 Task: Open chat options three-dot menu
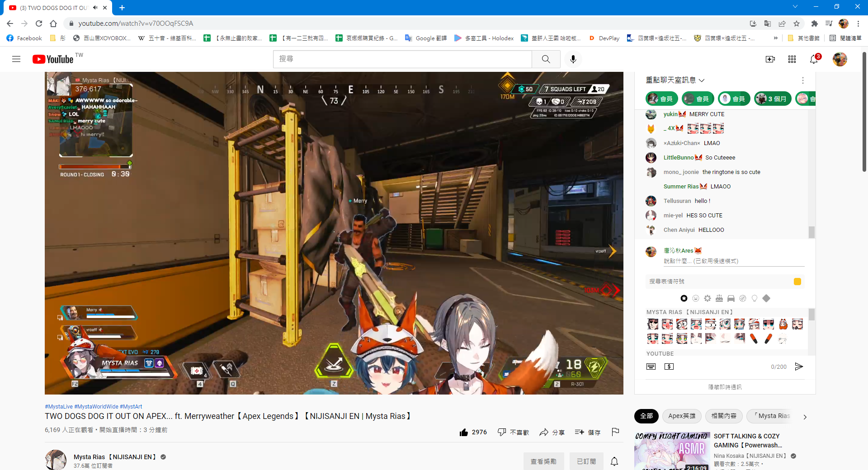tap(803, 80)
